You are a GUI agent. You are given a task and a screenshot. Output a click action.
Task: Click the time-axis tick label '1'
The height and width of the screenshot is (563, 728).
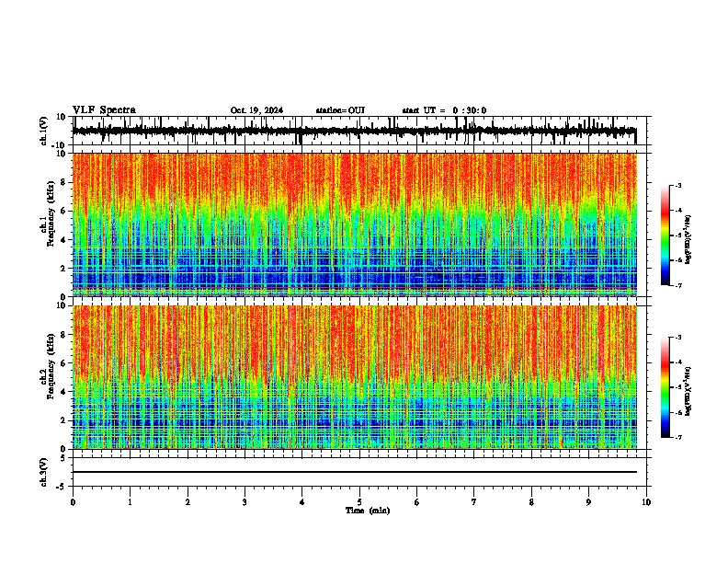(x=130, y=502)
